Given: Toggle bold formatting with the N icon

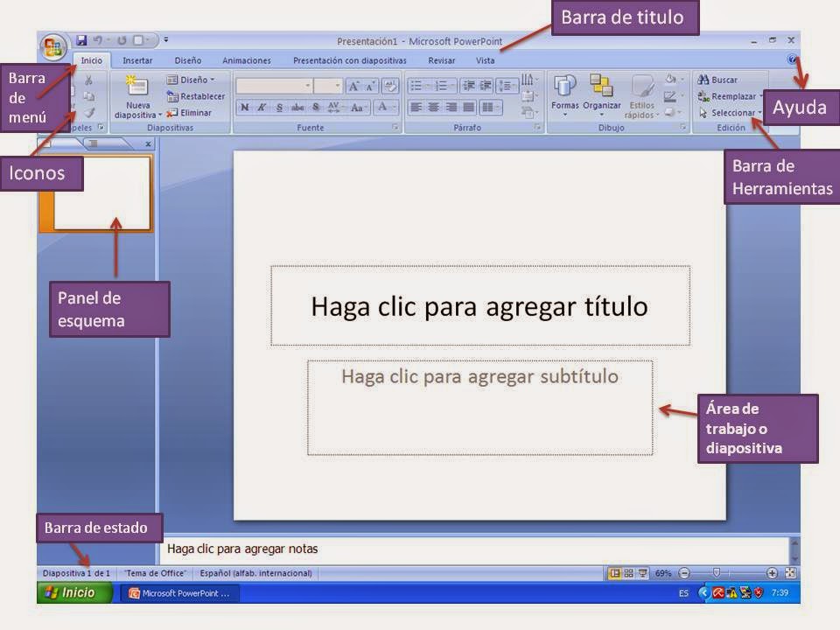Looking at the screenshot, I should [x=244, y=108].
